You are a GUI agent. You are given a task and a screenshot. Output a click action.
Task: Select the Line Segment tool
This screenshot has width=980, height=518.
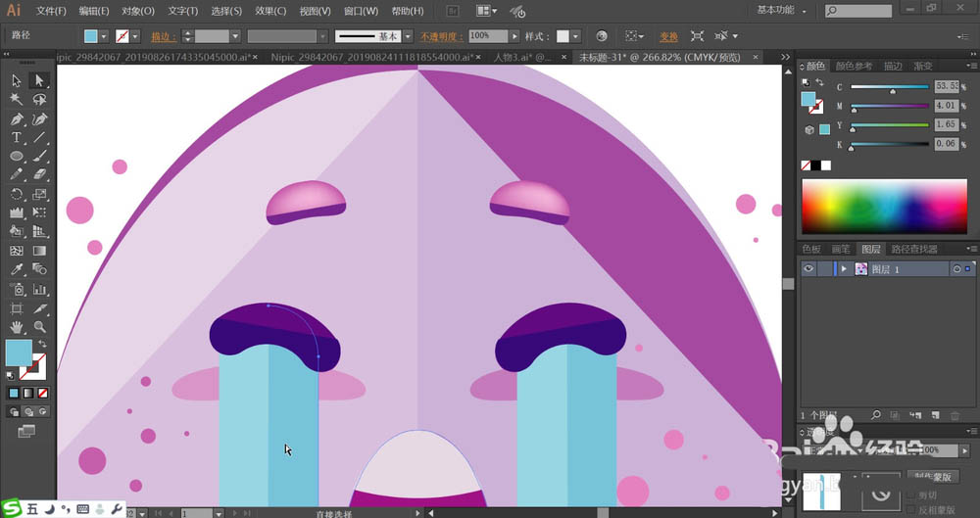39,137
